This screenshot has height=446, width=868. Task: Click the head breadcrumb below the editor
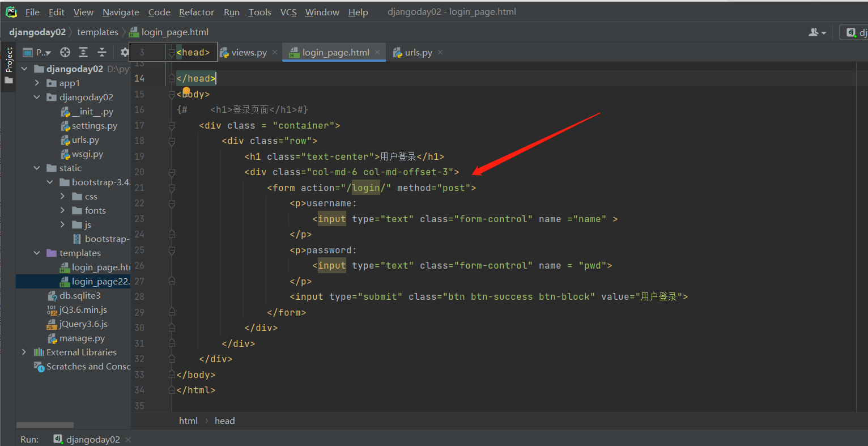click(x=225, y=421)
